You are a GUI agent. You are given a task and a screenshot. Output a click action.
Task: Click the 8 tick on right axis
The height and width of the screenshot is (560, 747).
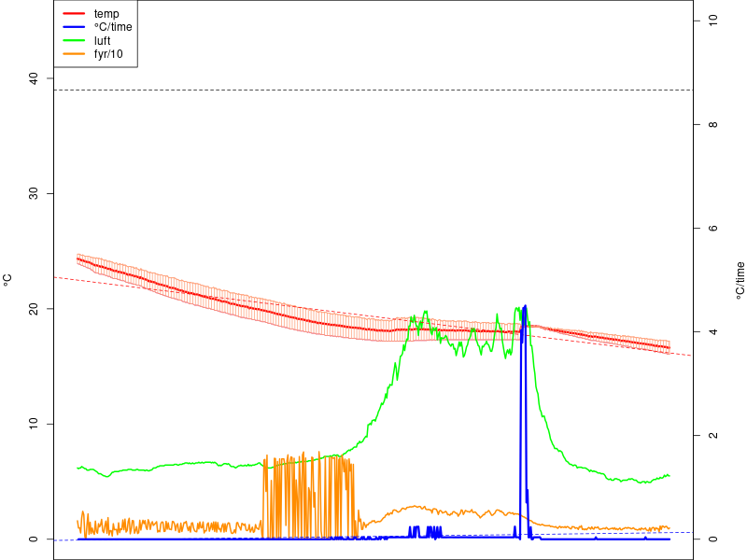point(712,125)
